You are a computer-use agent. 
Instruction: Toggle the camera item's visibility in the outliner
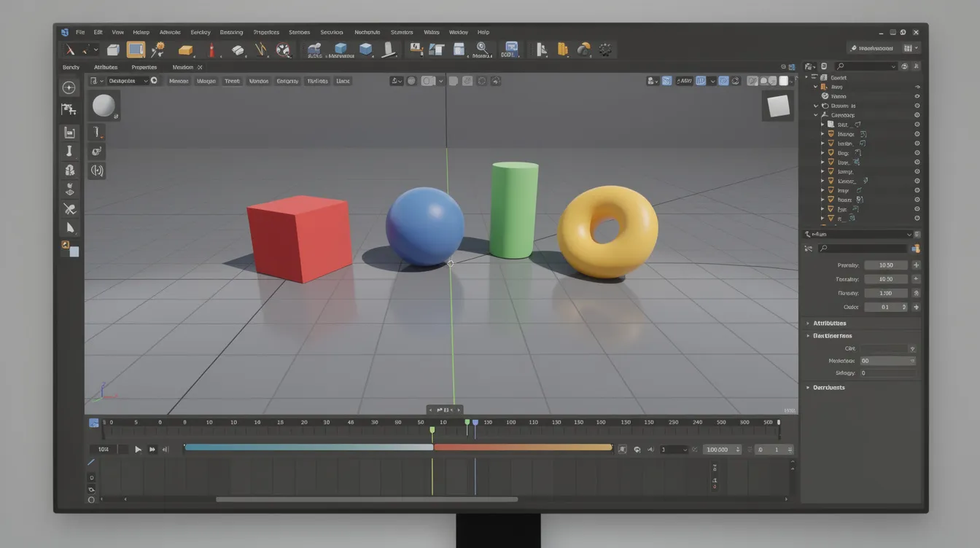[x=917, y=114]
